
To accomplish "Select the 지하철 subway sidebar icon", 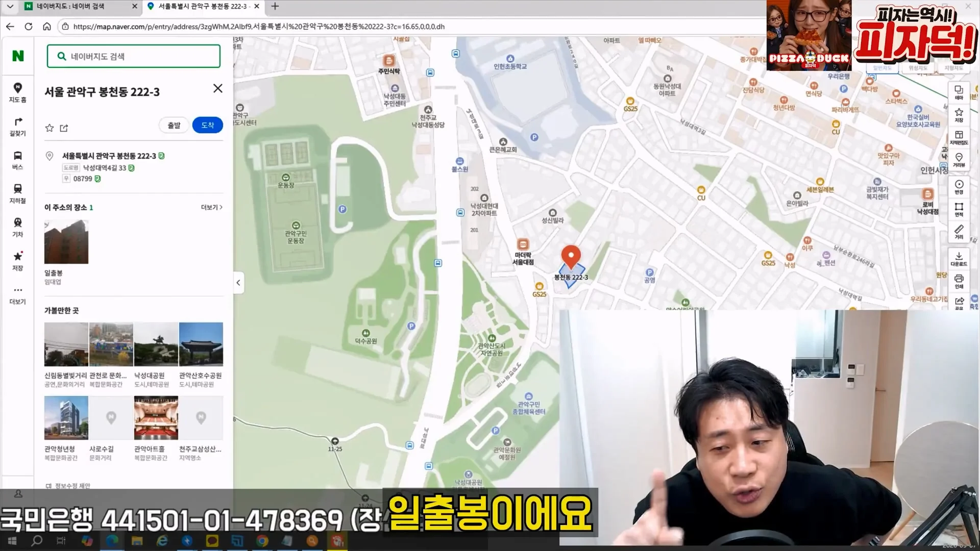I will click(17, 194).
